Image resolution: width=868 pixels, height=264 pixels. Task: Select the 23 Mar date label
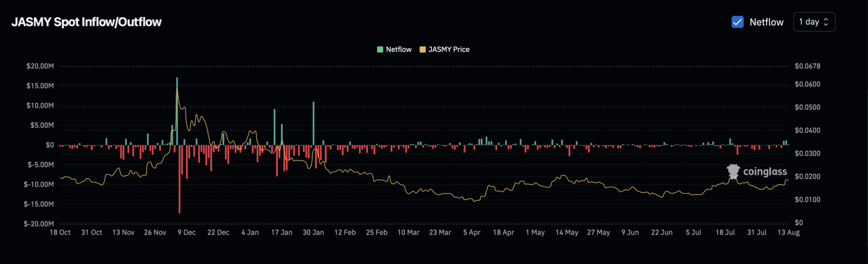(440, 233)
